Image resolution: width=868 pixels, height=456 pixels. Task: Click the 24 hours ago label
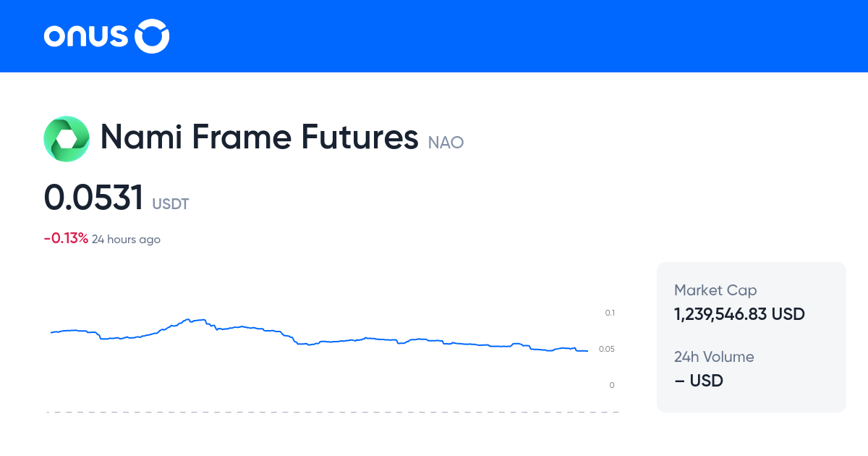[126, 240]
